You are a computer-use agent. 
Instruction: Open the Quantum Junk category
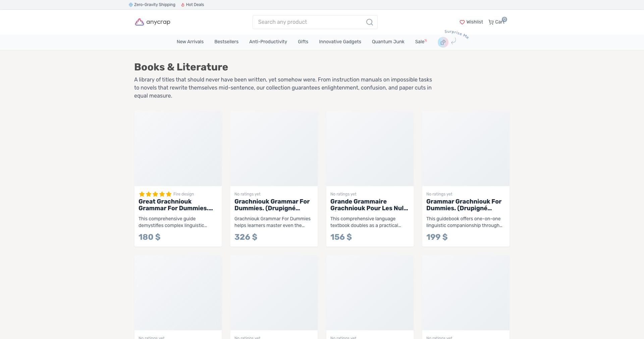[388, 42]
